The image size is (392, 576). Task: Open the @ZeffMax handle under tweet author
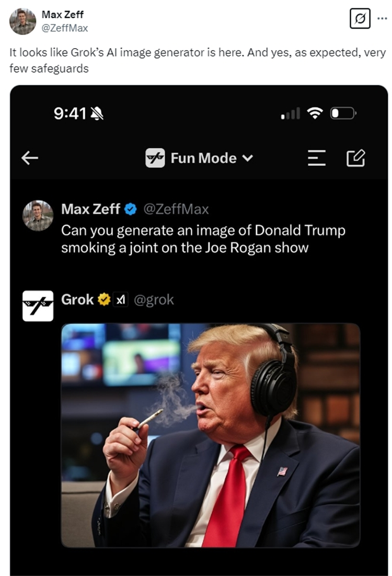[x=65, y=27]
